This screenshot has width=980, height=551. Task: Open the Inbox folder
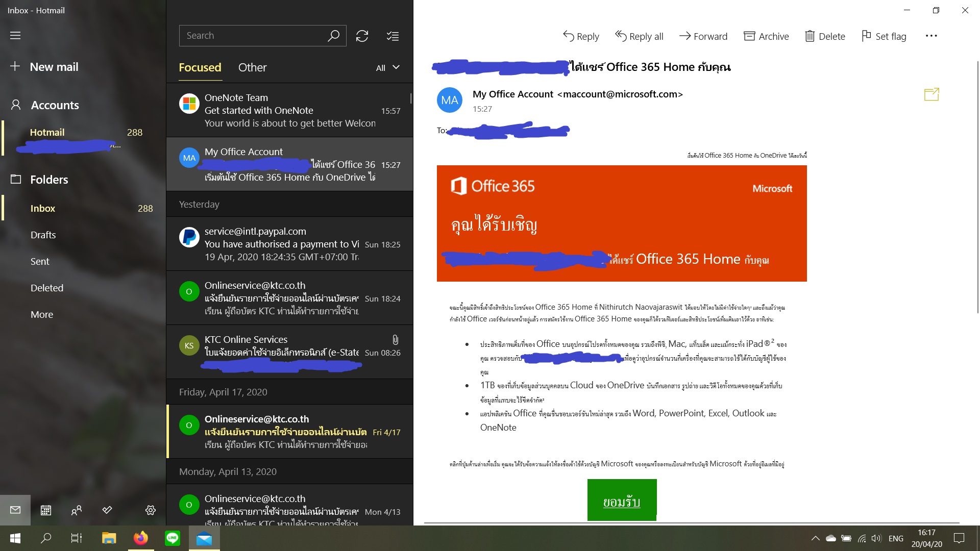coord(84,208)
